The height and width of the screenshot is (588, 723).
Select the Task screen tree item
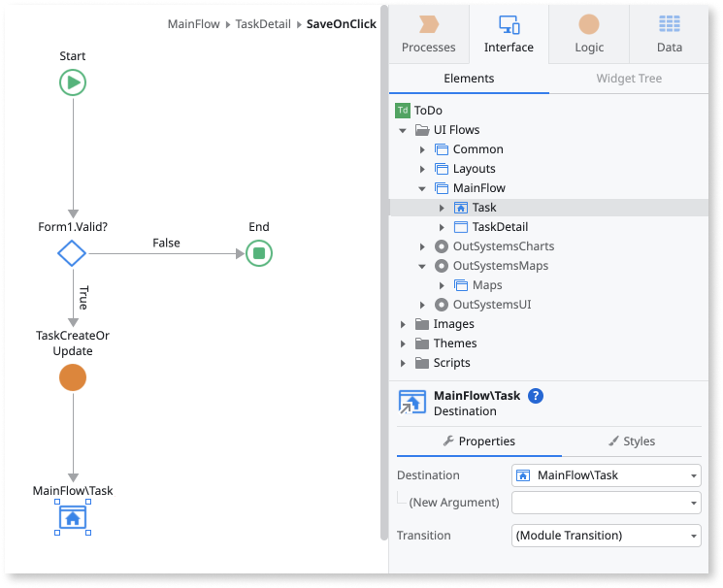(548, 208)
